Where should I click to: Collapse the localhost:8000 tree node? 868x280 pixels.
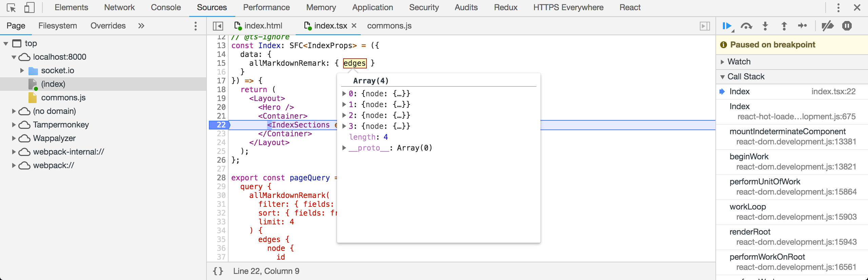click(x=14, y=57)
